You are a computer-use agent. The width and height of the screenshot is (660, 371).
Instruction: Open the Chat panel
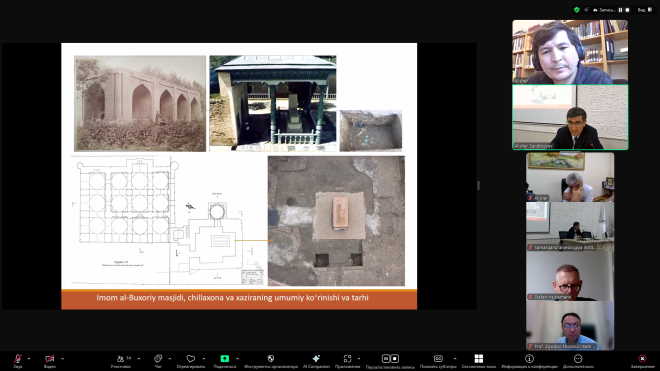158,359
